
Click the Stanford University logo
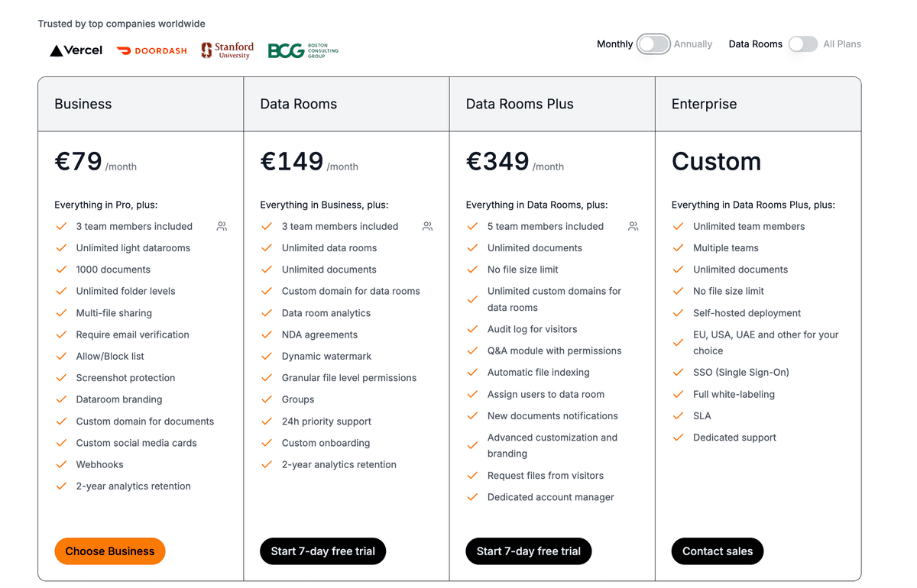[226, 50]
